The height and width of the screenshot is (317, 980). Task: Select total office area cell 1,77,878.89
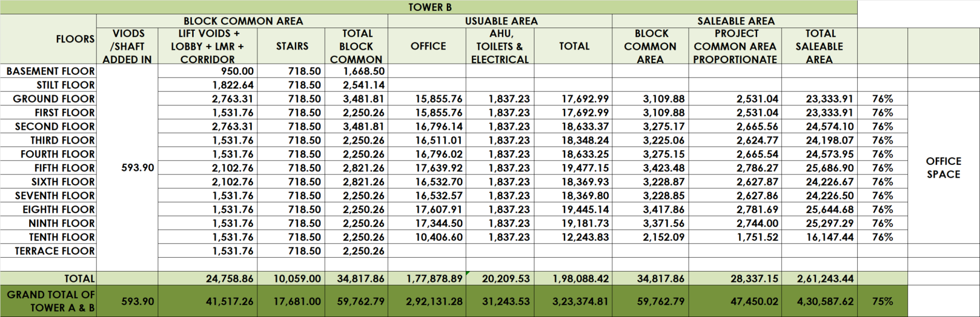point(434,279)
